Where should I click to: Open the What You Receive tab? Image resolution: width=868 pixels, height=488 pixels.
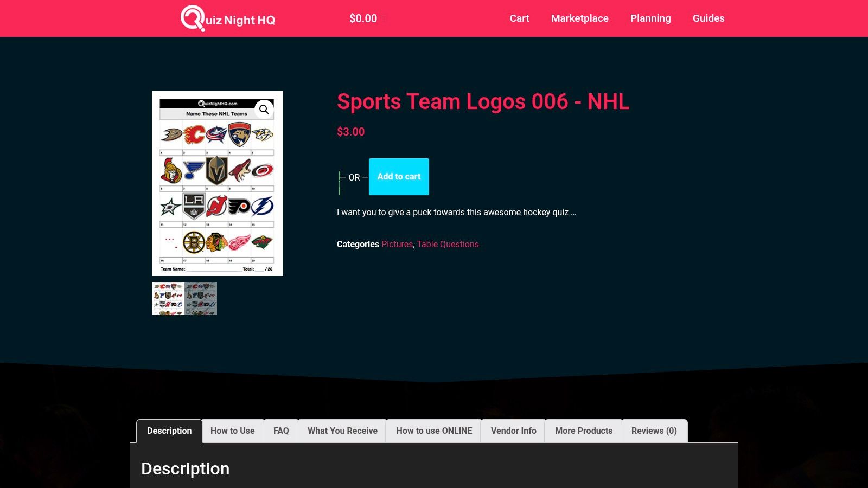pyautogui.click(x=342, y=431)
